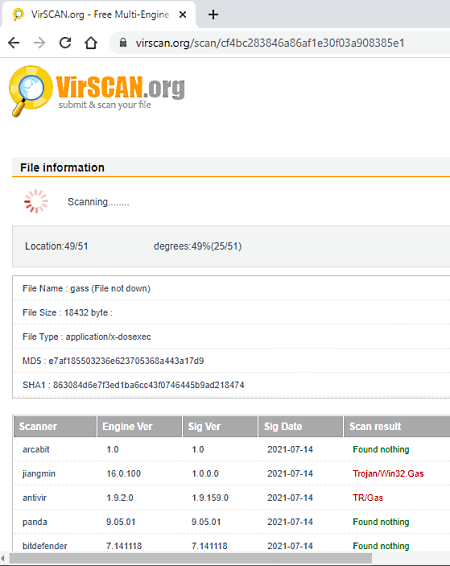Click the bitdefender scanner name
The image size is (450, 566).
coord(45,546)
